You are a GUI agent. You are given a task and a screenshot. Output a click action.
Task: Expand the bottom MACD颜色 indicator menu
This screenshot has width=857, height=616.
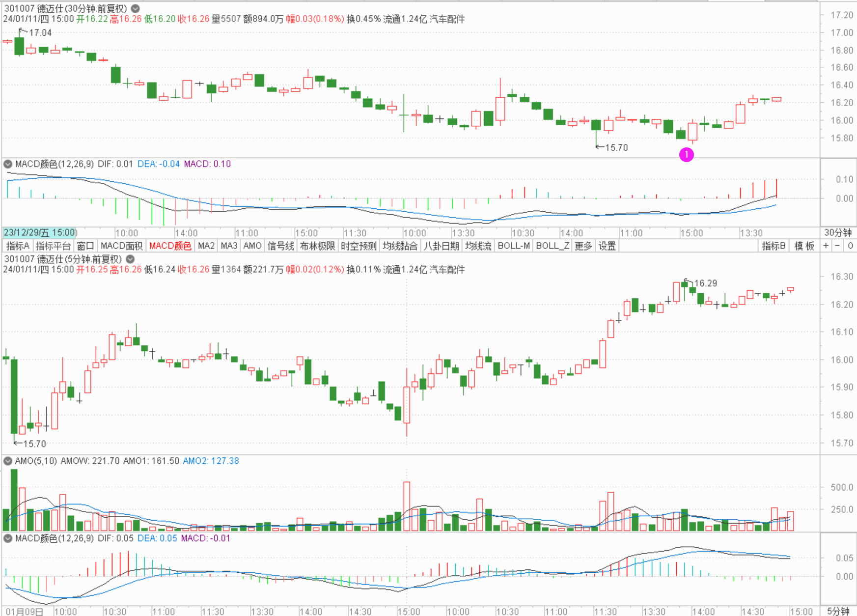[8, 538]
